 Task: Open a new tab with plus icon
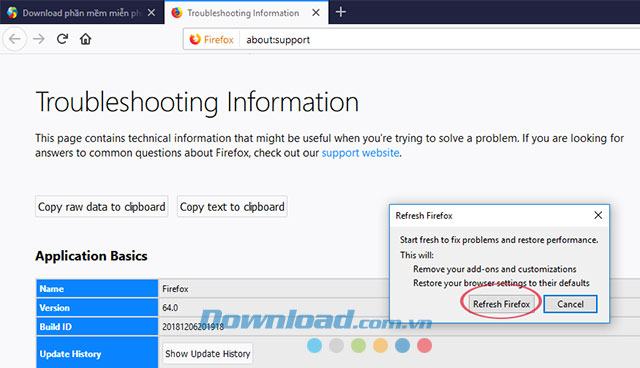point(341,12)
